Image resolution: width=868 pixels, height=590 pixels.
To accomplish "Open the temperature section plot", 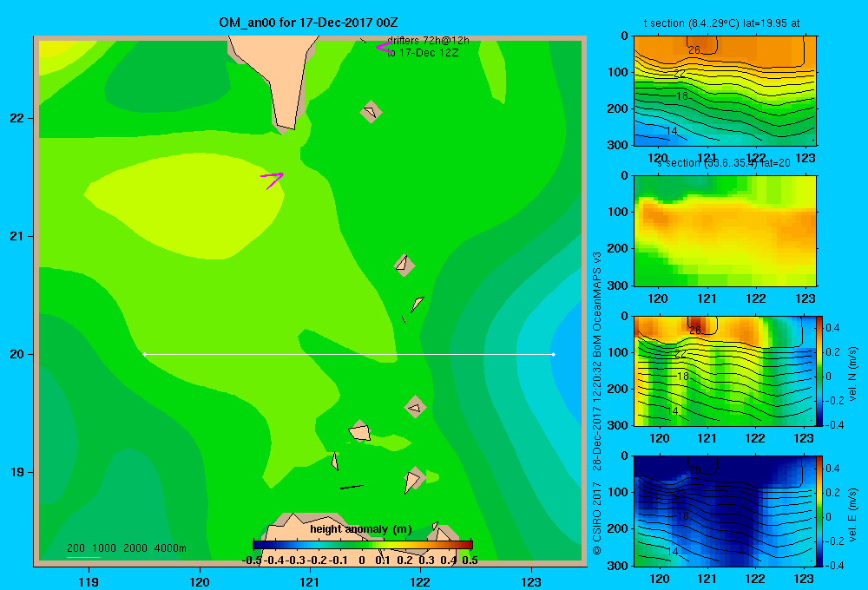I will click(x=725, y=91).
